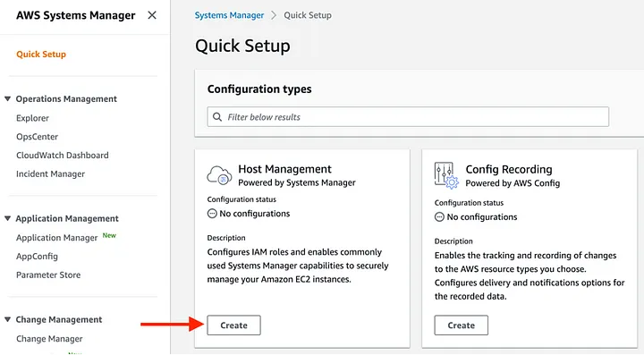The width and height of the screenshot is (644, 355).
Task: Create a Host Management configuration
Action: (233, 325)
